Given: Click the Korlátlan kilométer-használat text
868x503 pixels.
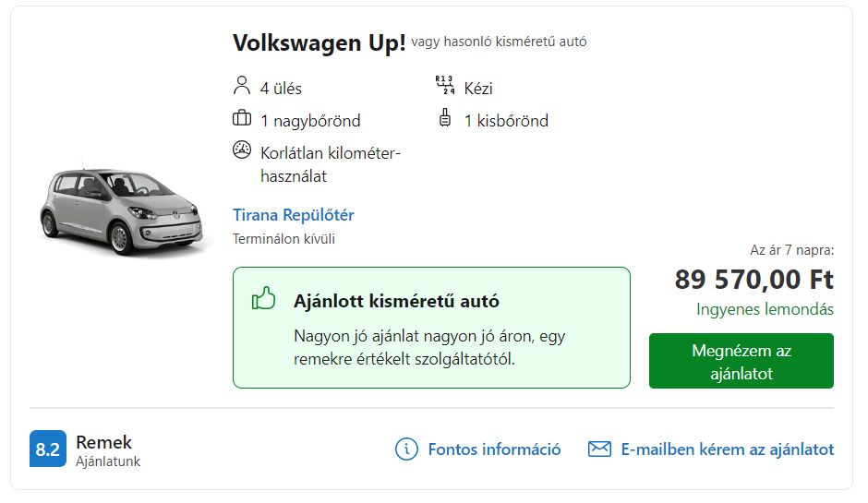Looking at the screenshot, I should click(x=331, y=164).
